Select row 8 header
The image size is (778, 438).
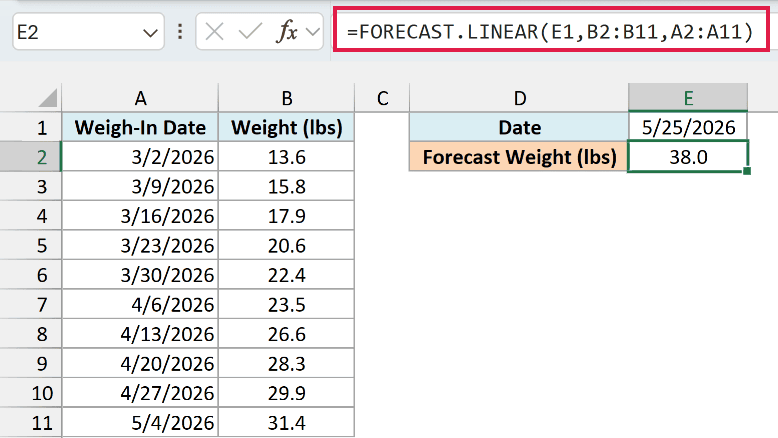(31, 334)
